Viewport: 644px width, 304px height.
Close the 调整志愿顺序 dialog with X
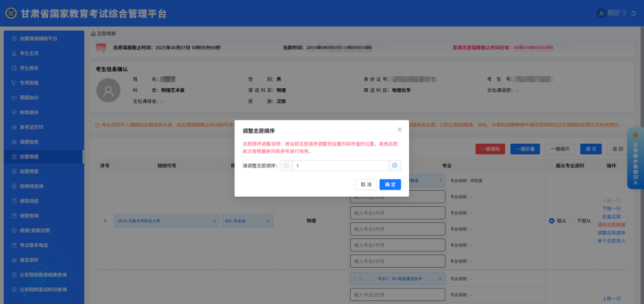click(400, 129)
